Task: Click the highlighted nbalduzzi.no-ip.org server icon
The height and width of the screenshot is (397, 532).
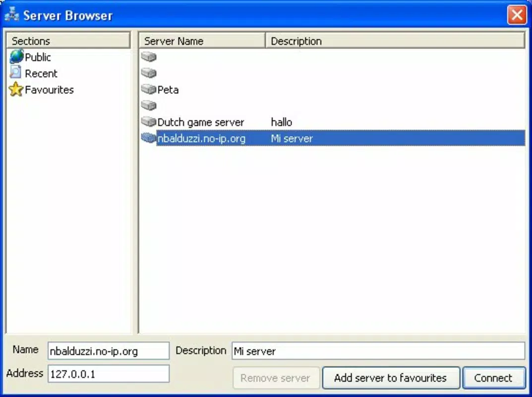Action: tap(149, 138)
